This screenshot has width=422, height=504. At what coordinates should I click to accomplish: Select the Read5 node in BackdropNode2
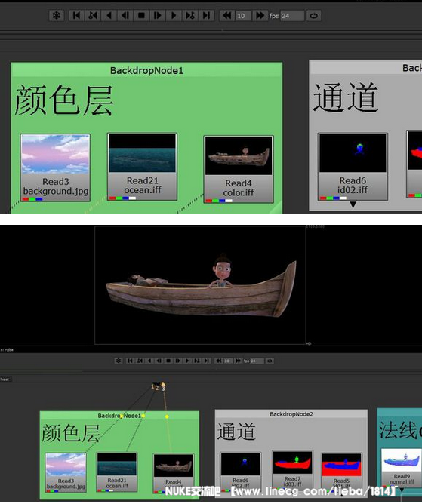[x=341, y=472]
